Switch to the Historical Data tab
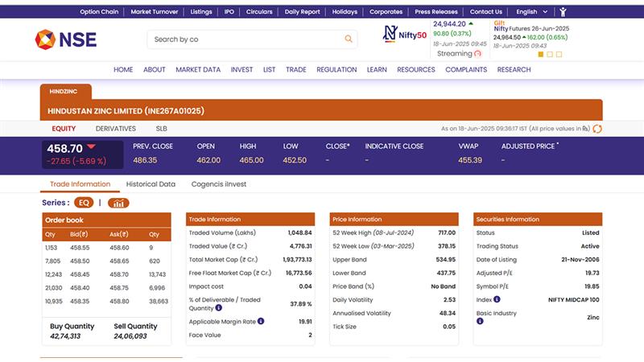Viewport: 644px width, 362px height. pos(151,184)
